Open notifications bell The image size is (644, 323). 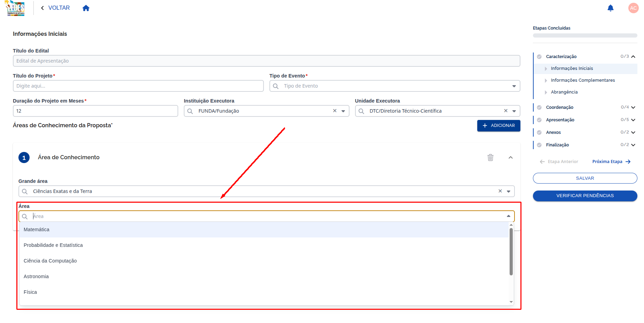point(610,8)
